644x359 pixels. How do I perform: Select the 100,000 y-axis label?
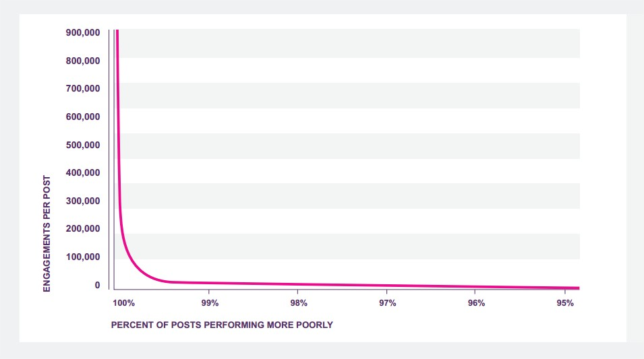point(83,257)
